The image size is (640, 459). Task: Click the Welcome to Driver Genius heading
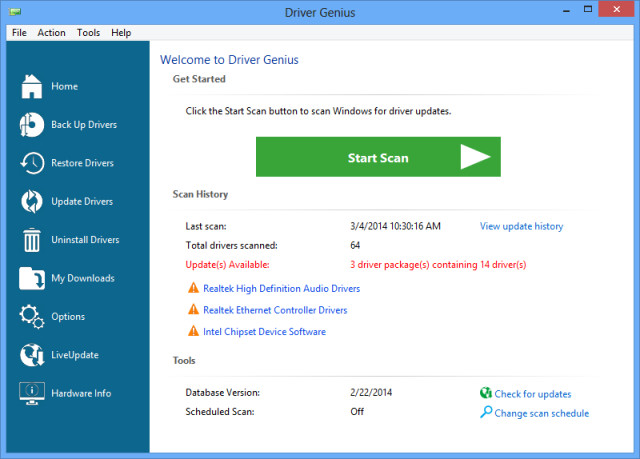pos(229,60)
